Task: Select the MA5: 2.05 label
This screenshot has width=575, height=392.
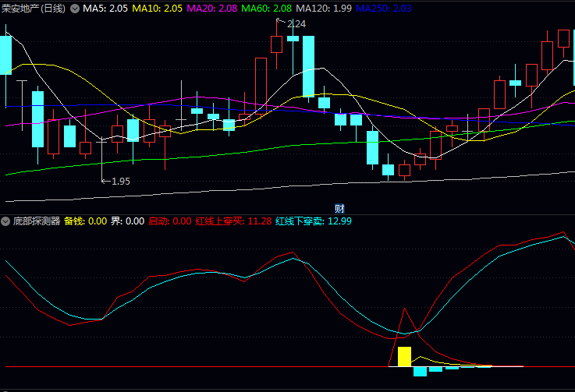Action: click(105, 9)
